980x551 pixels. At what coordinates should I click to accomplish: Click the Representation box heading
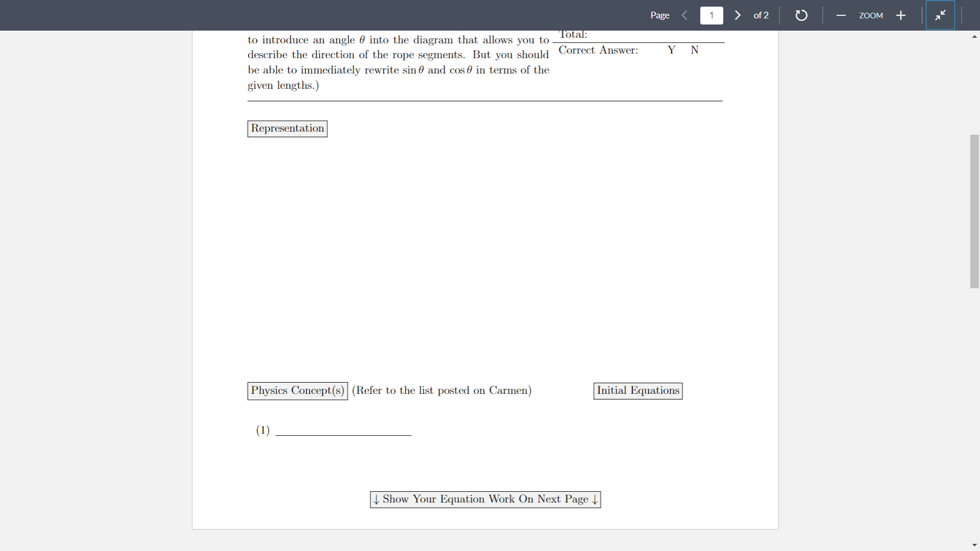click(287, 129)
